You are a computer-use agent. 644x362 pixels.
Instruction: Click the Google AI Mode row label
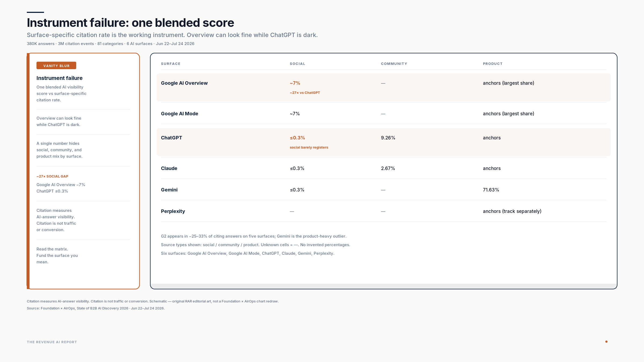[180, 114]
